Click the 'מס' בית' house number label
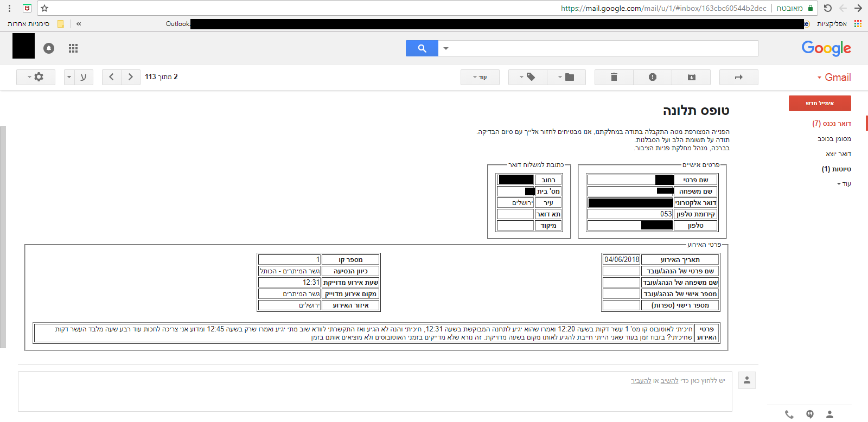Image resolution: width=868 pixels, height=422 pixels. [548, 191]
